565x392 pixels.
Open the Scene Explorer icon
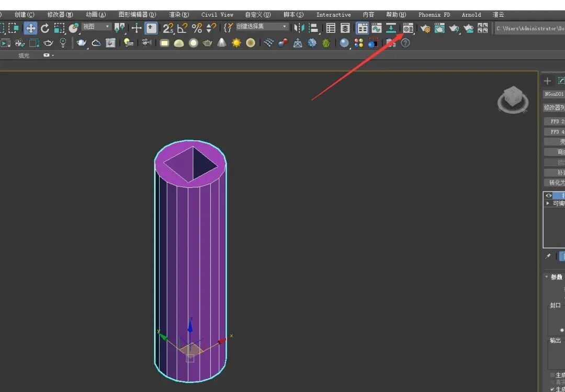point(331,28)
